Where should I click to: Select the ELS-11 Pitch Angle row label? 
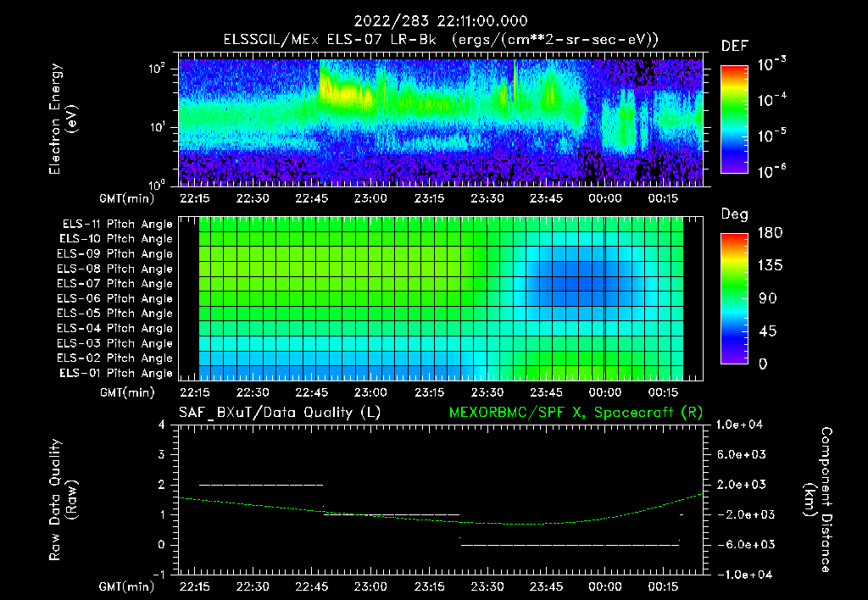pos(117,225)
